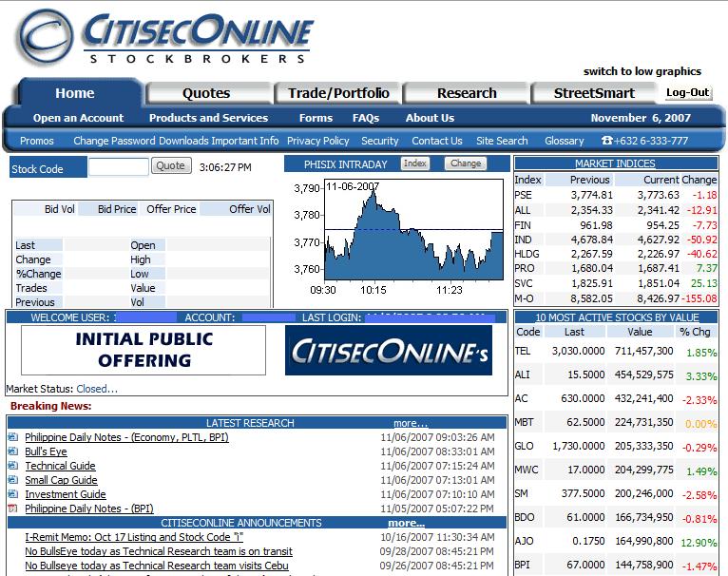The height and width of the screenshot is (576, 728).
Task: Go to Promos
Action: (x=37, y=141)
